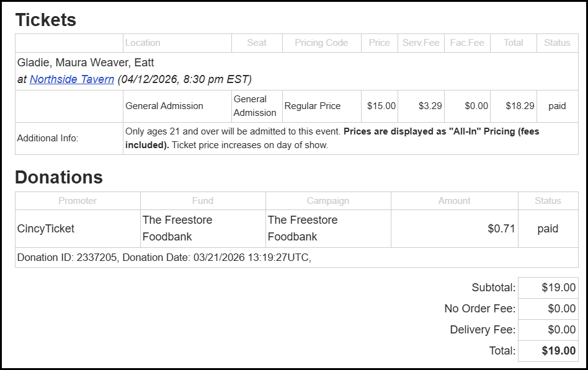Click the donation amount $0.71
Viewport: 588px width, 370px height.
coord(501,229)
